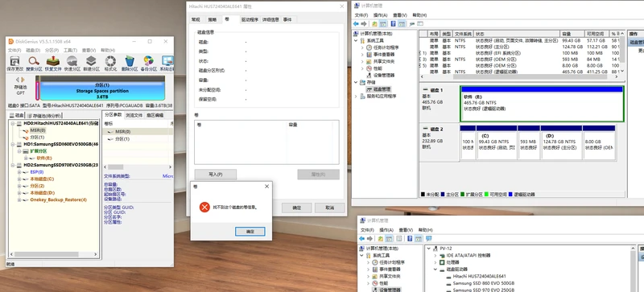Open 工具(T) menu in DiskGenius
This screenshot has width=644, height=292.
(71, 50)
